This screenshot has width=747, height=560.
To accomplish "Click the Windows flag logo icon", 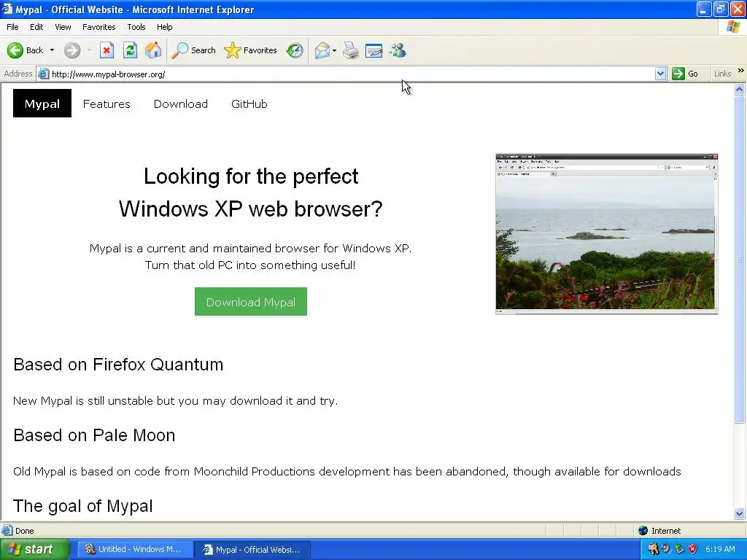I will click(734, 27).
